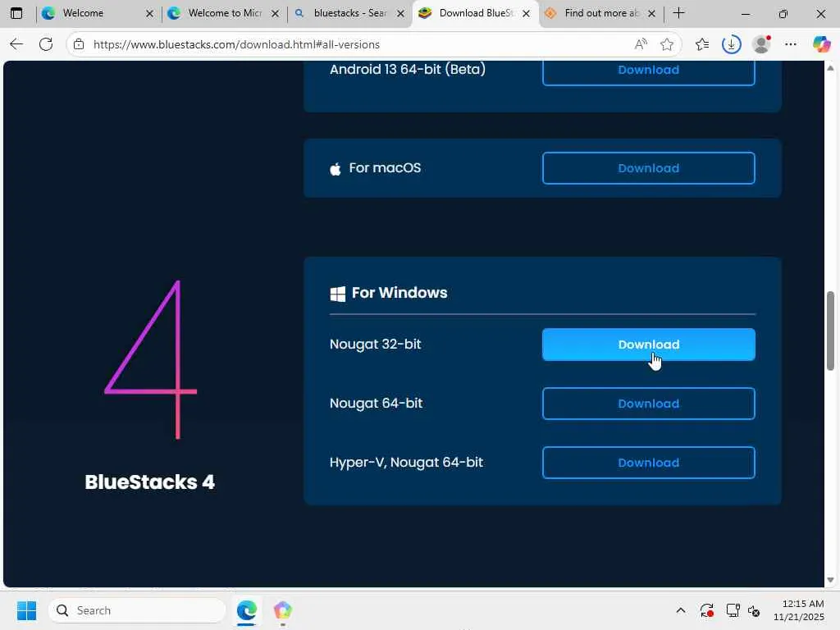Switch to Find out more tab
Viewport: 840px width, 630px height.
[x=601, y=13]
